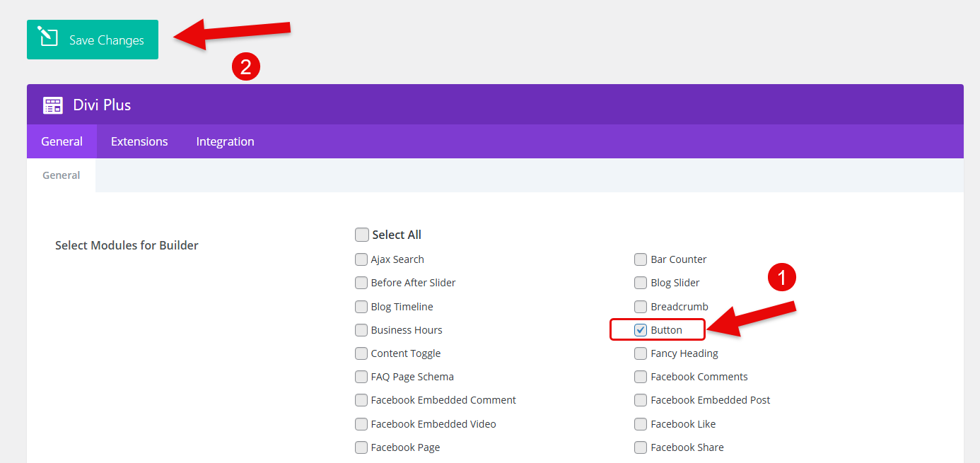Enable the Bar Counter module
This screenshot has width=980, height=463.
click(641, 259)
